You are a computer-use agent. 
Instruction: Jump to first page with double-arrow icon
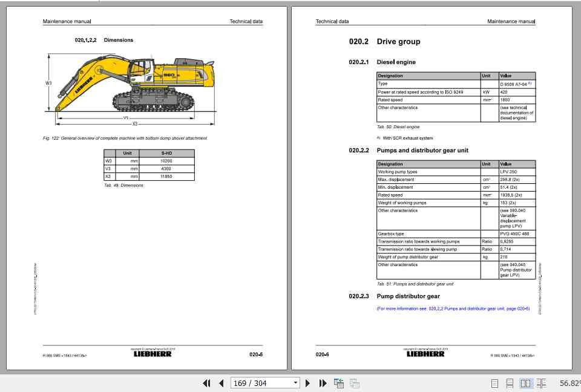[208, 383]
